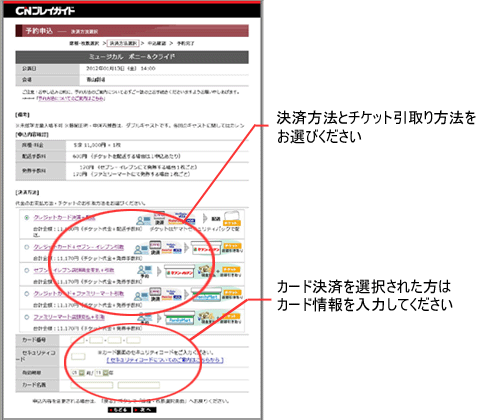Select the credit card plus Seven-Eleven pickup radio
Viewport: 500px width, 420px height.
tap(27, 247)
